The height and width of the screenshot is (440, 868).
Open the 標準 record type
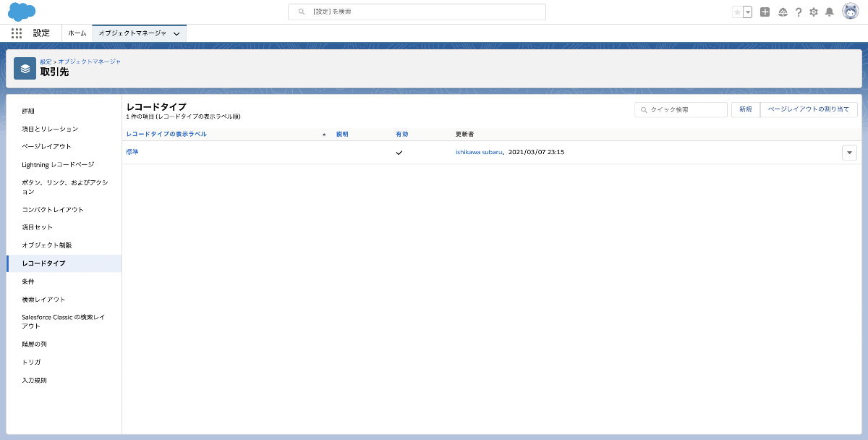tap(132, 152)
